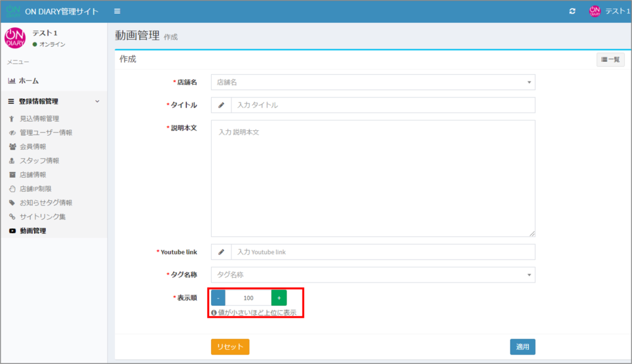The height and width of the screenshot is (364, 632).
Task: Expand the タグ名称 dropdown
Action: click(x=373, y=275)
